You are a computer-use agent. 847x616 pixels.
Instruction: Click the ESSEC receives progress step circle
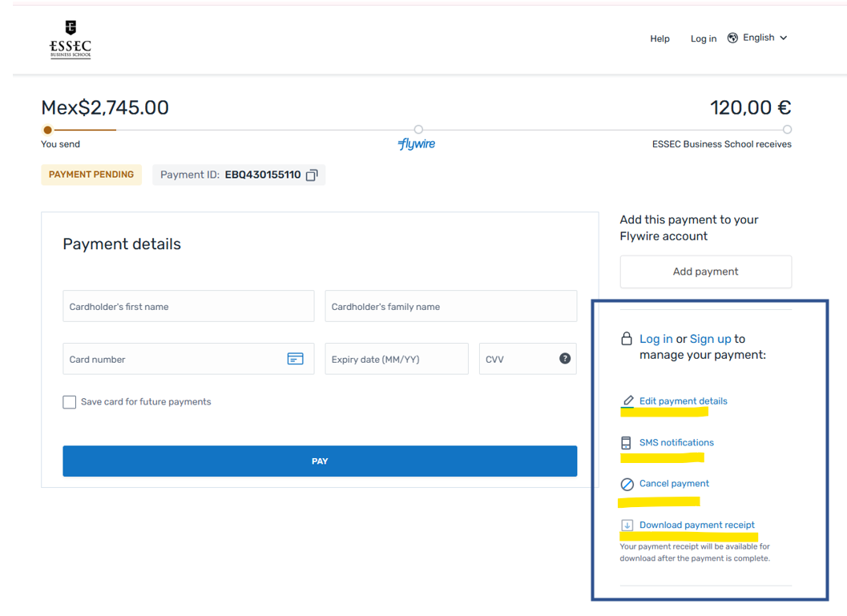point(787,130)
